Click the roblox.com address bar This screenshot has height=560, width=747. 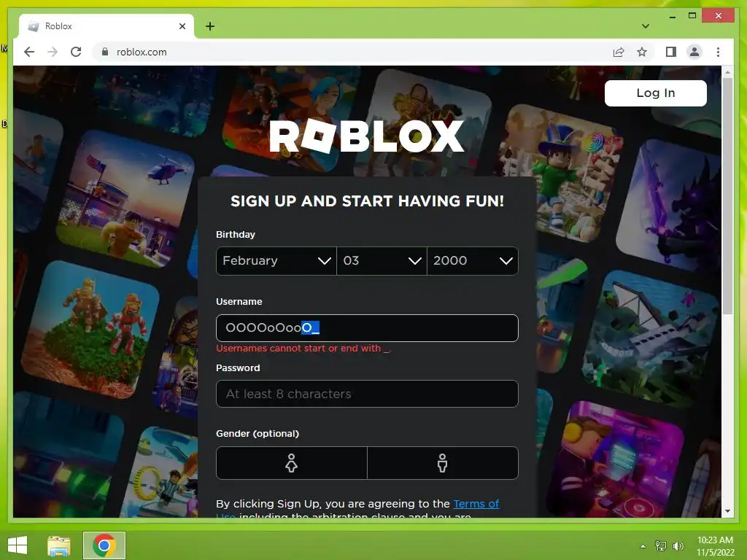(x=352, y=52)
